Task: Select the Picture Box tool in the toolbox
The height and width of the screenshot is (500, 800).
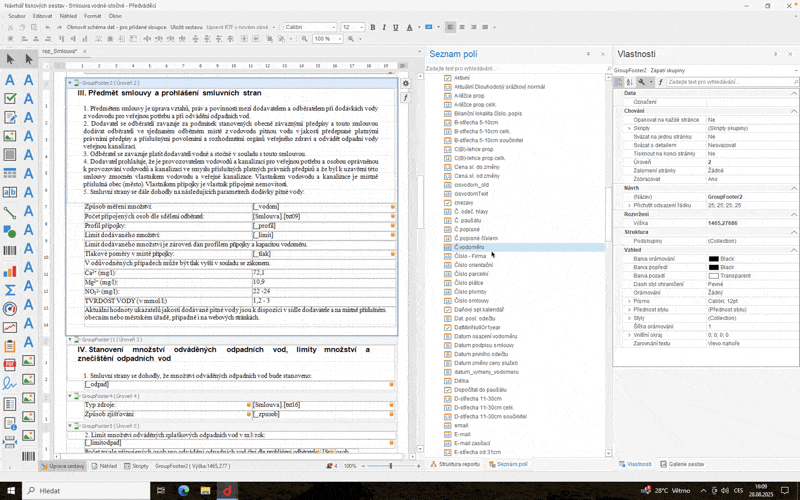Action: pos(10,136)
